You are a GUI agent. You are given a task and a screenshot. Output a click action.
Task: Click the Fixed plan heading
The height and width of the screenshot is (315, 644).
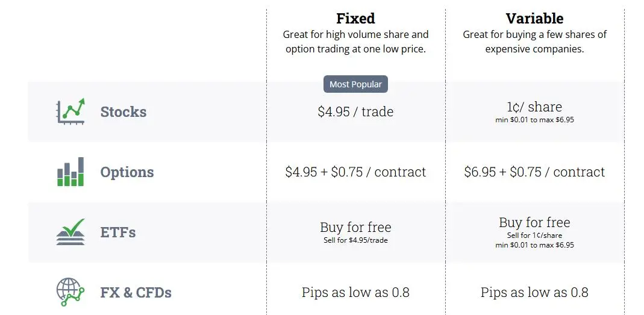355,19
